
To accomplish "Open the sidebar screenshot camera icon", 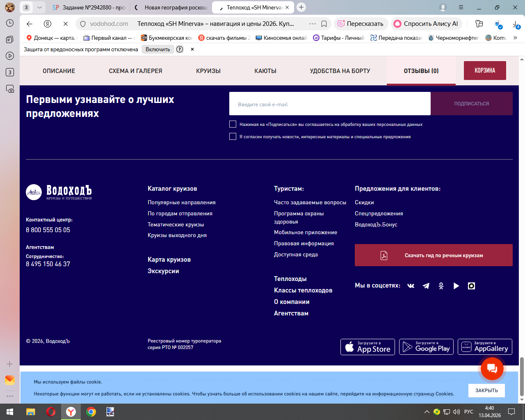I will [10, 89].
